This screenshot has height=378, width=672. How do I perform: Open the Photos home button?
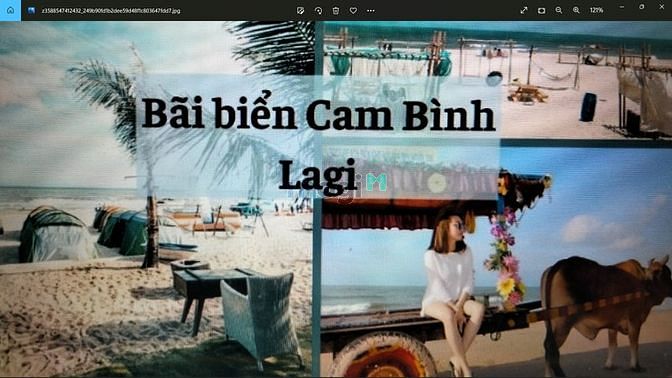point(10,10)
